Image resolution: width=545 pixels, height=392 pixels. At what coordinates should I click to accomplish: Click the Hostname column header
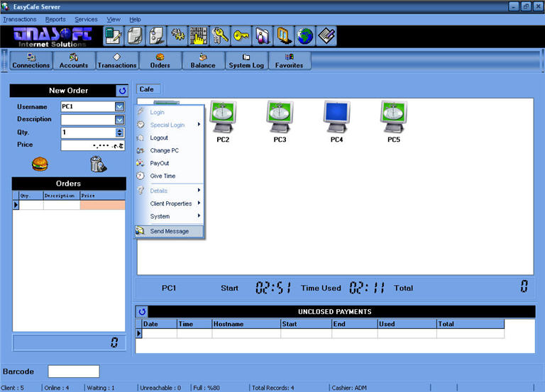pyautogui.click(x=246, y=324)
